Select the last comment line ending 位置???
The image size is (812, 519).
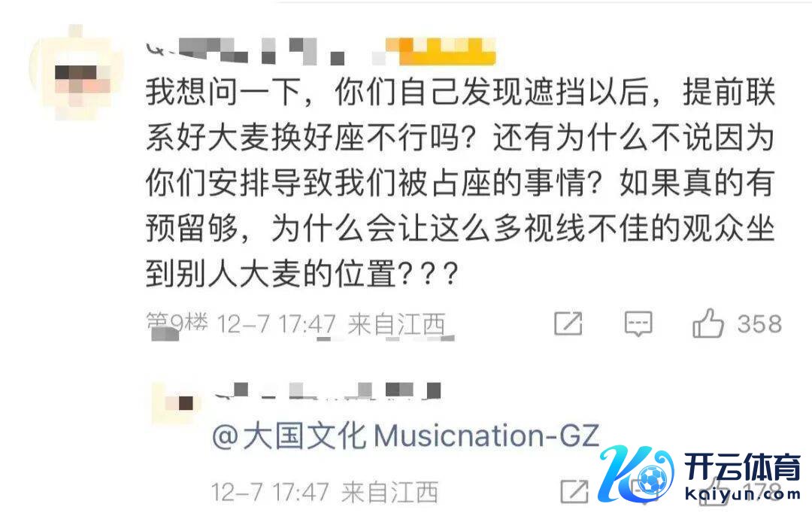301,274
